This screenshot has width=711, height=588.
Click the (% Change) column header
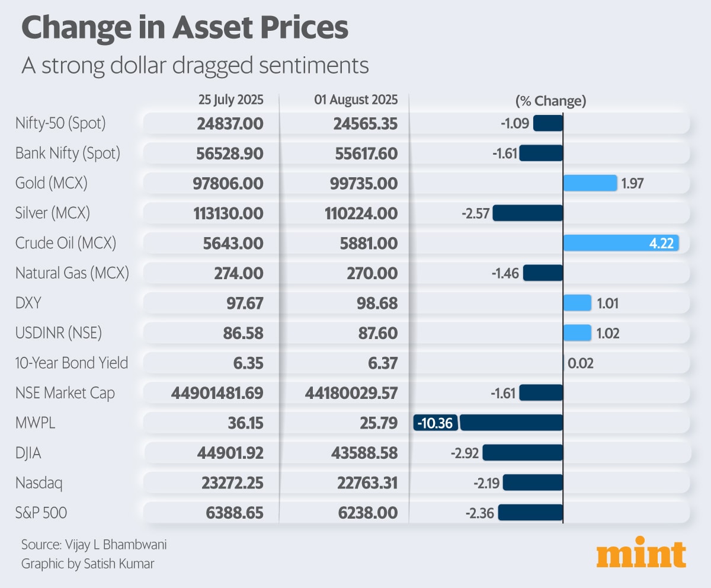coord(550,101)
